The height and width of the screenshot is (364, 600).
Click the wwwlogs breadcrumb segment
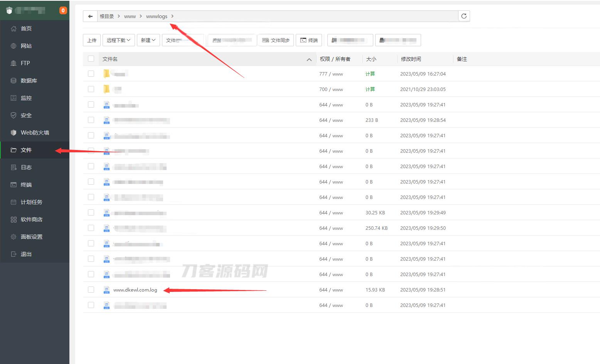pos(157,16)
